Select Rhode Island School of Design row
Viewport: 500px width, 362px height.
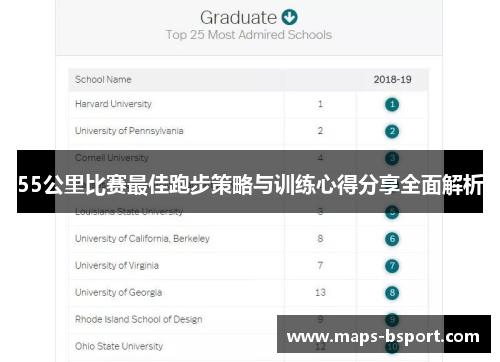[x=248, y=319]
